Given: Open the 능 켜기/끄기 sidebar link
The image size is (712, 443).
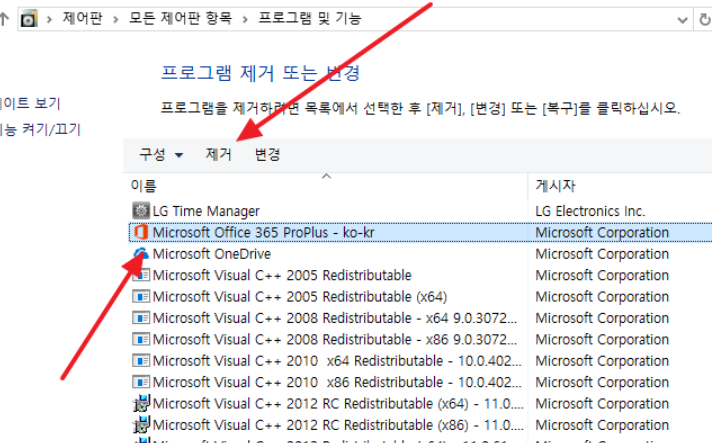Looking at the screenshot, I should pos(40,130).
